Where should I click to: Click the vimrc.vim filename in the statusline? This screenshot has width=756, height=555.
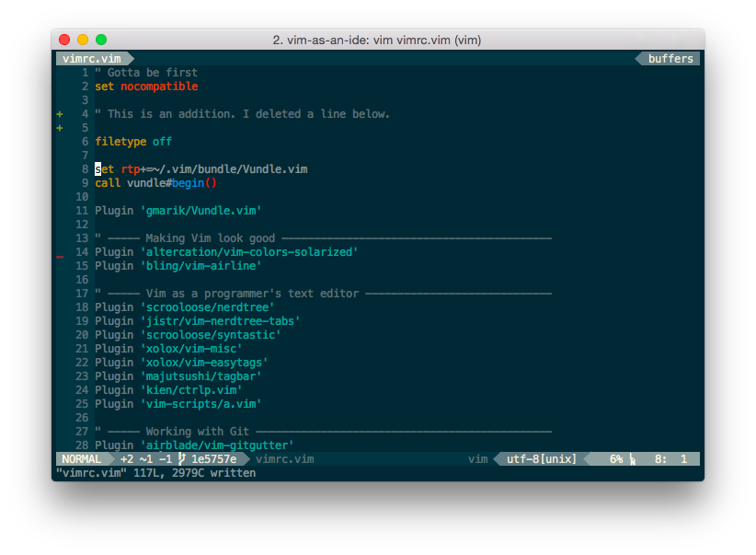tap(285, 459)
